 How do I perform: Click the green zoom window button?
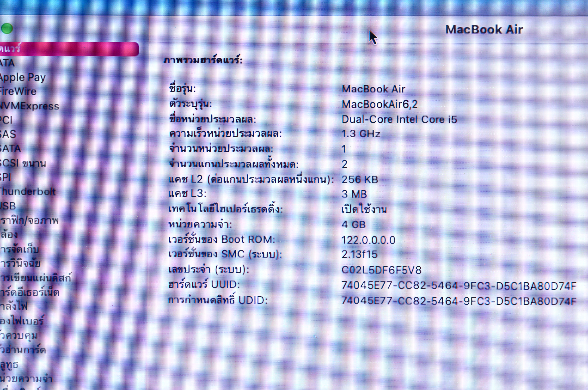click(x=7, y=28)
